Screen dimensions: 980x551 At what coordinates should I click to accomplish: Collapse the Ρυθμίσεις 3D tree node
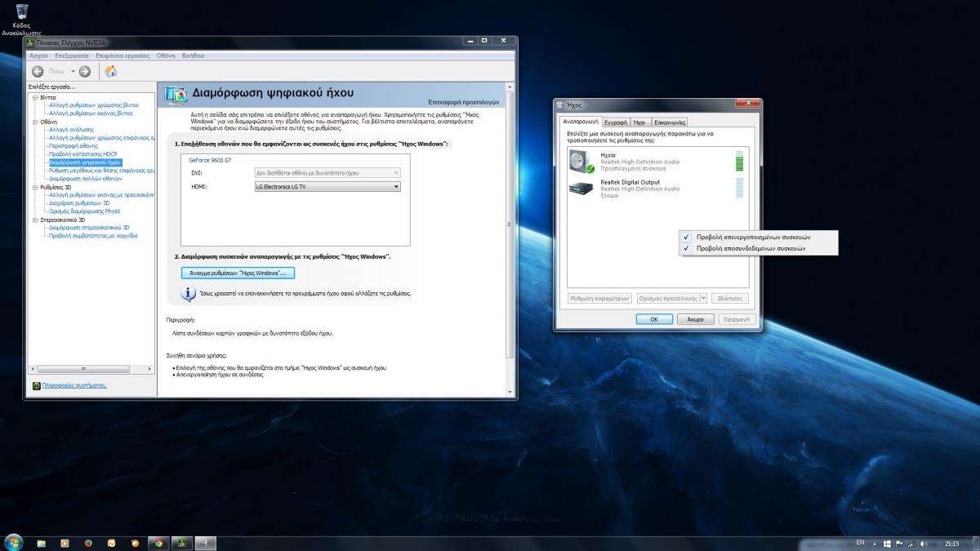(34, 187)
